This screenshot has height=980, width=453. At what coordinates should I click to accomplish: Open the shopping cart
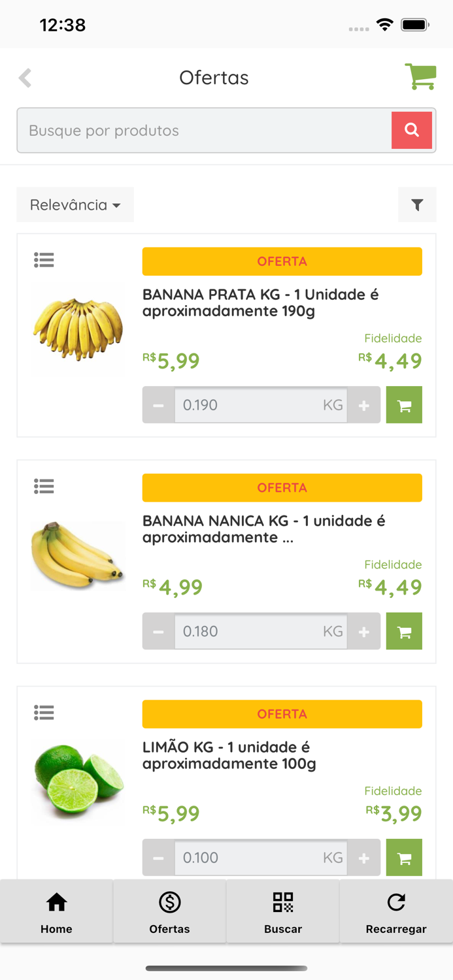(x=420, y=76)
